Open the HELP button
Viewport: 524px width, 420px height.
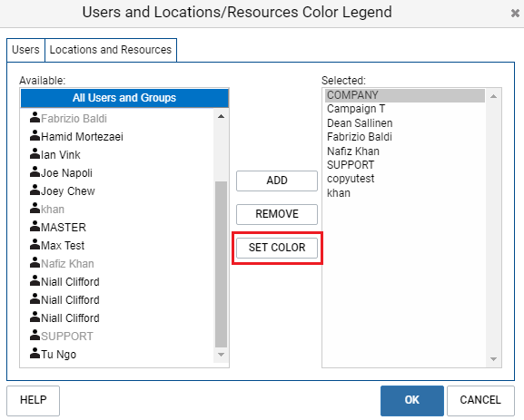33,400
